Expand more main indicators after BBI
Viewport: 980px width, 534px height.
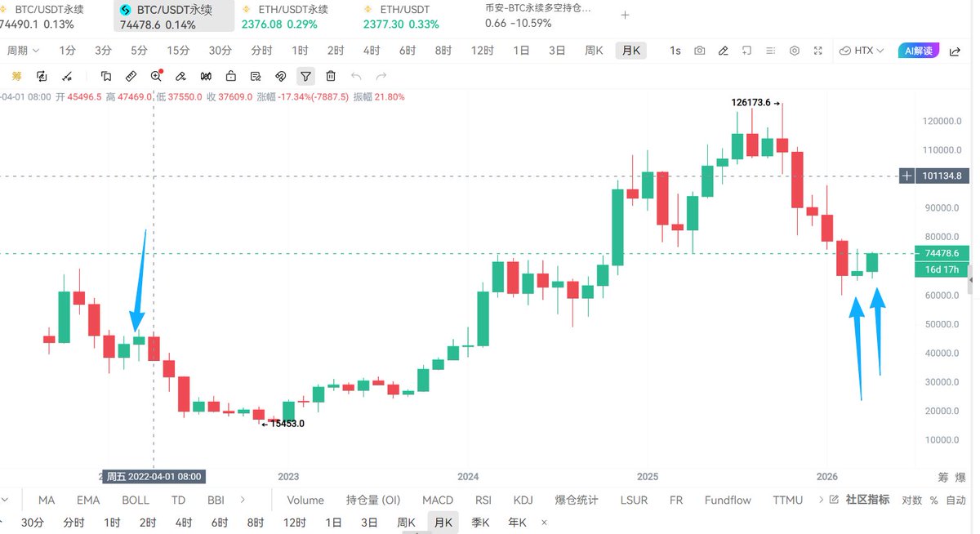(x=243, y=500)
